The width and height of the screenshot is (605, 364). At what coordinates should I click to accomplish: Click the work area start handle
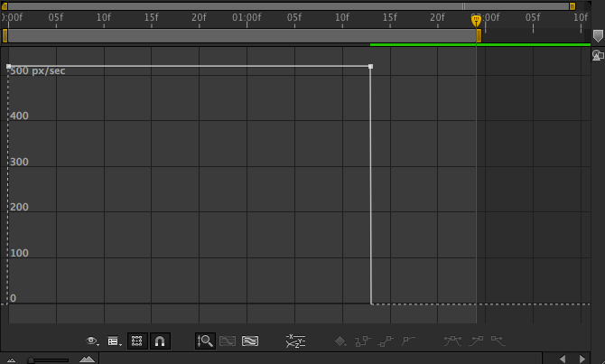[x=5, y=36]
